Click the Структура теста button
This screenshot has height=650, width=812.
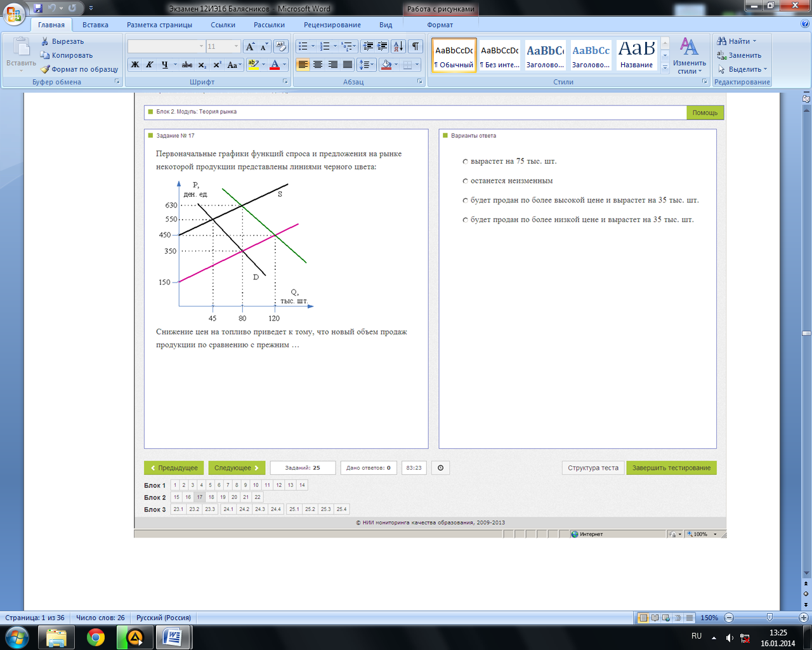593,468
